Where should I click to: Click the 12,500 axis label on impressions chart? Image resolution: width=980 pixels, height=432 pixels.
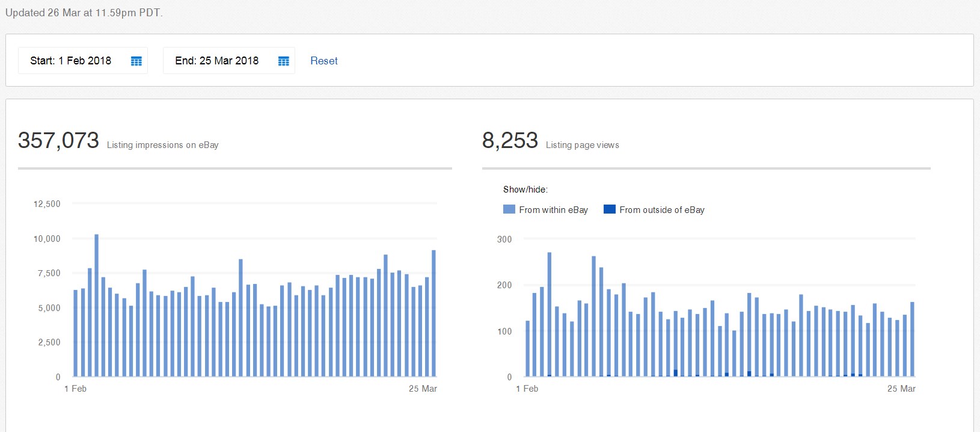pyautogui.click(x=47, y=204)
